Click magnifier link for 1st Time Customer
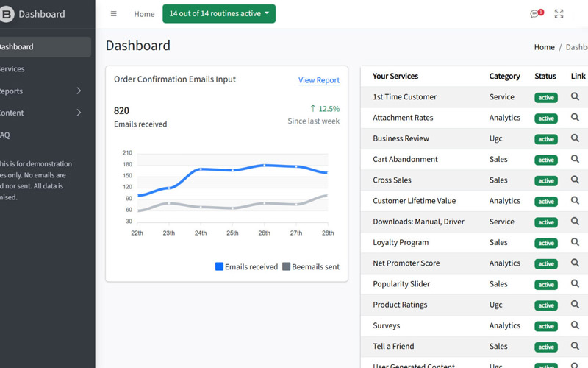Screen dimensions: 588x368 point(576,96)
